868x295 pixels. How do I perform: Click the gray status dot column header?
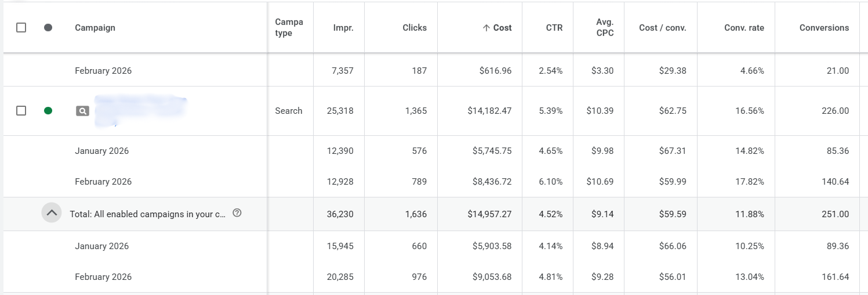pos(48,27)
